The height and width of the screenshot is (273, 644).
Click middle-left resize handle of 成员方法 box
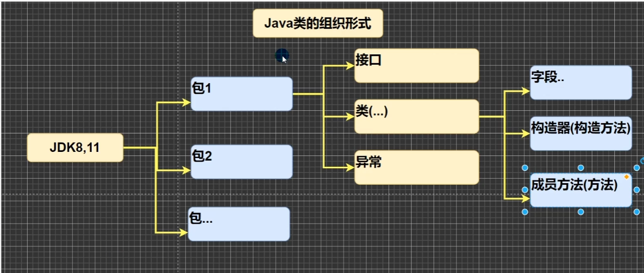tap(525, 190)
